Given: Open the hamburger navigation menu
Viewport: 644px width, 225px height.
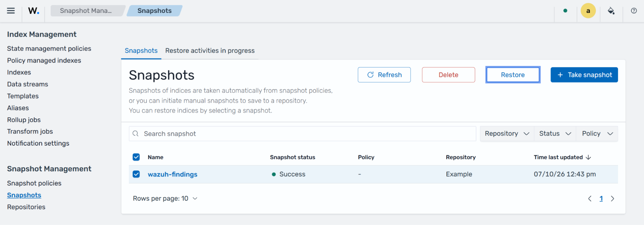Looking at the screenshot, I should (11, 11).
